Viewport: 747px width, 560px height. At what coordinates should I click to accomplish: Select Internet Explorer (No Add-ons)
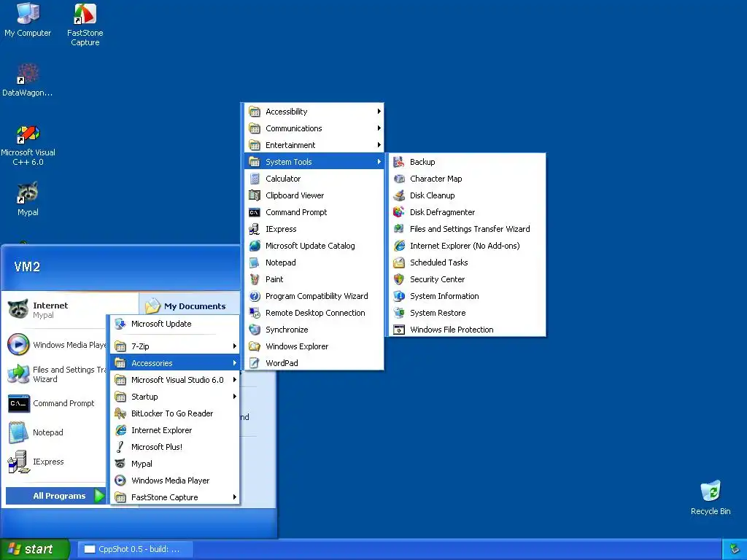pos(467,246)
